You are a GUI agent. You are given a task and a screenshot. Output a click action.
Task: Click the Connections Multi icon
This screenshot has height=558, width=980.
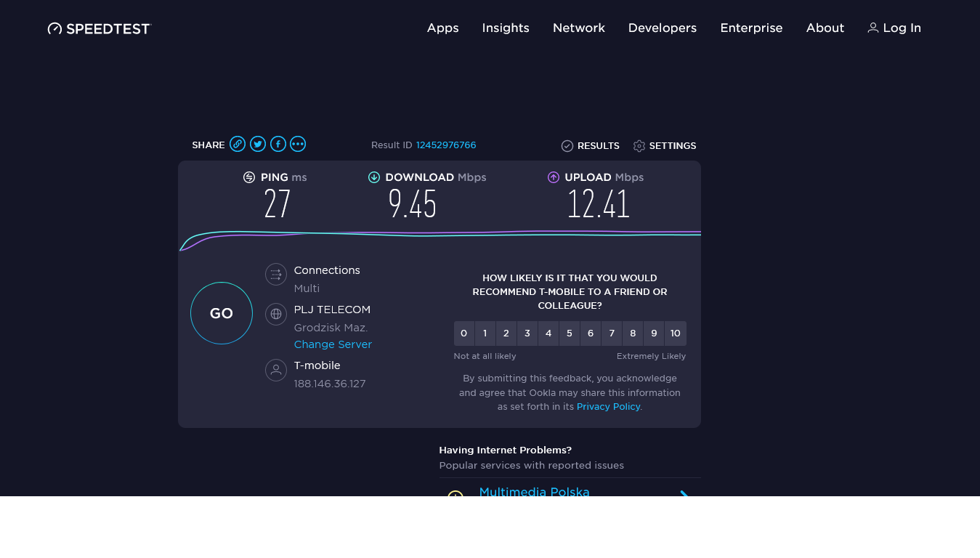275,274
